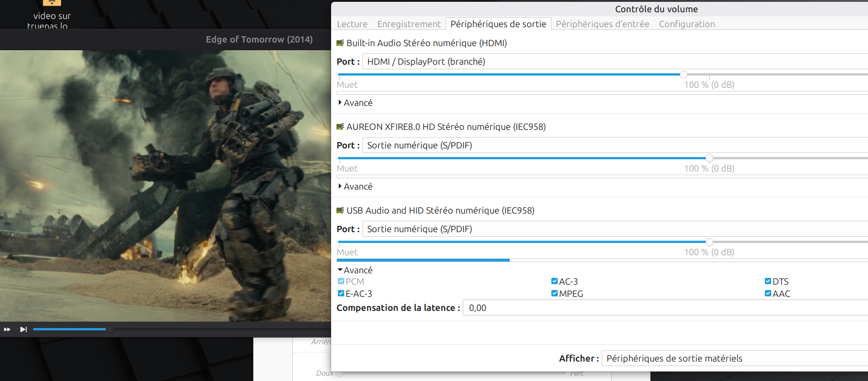Image resolution: width=868 pixels, height=381 pixels.
Task: Toggle the MPEG format checkbox
Action: click(x=555, y=293)
